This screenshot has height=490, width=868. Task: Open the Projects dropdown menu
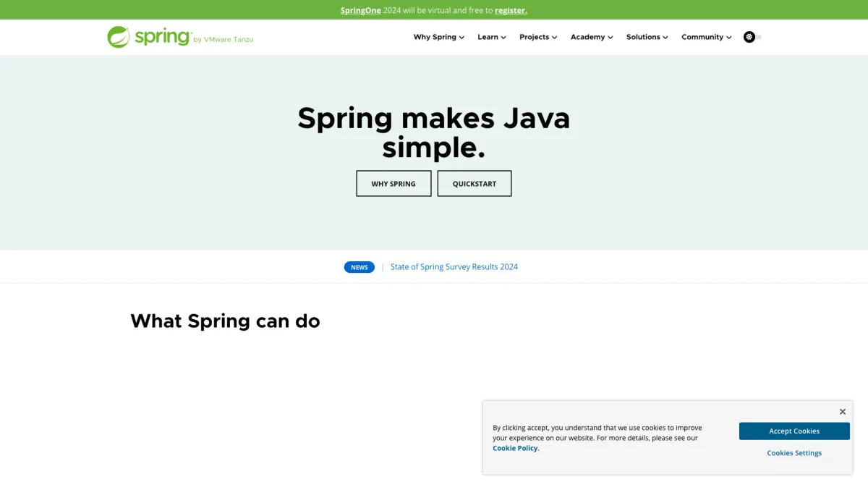point(538,37)
